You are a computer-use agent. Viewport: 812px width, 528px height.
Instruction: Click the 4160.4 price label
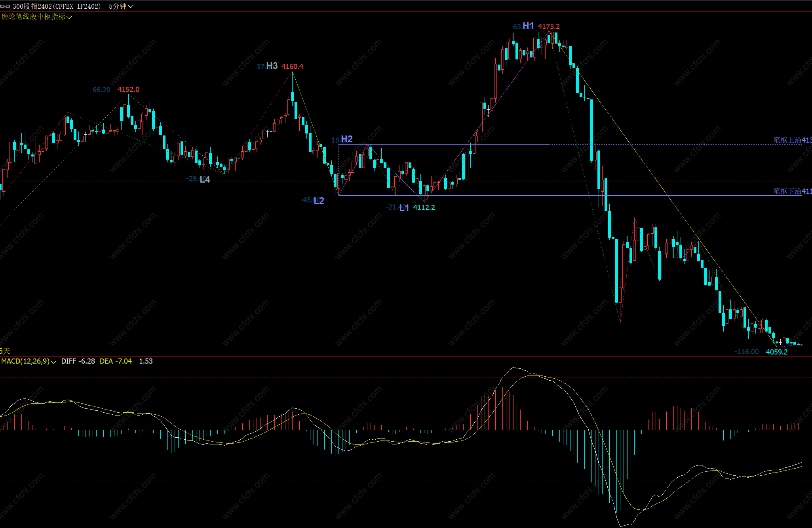coord(292,67)
